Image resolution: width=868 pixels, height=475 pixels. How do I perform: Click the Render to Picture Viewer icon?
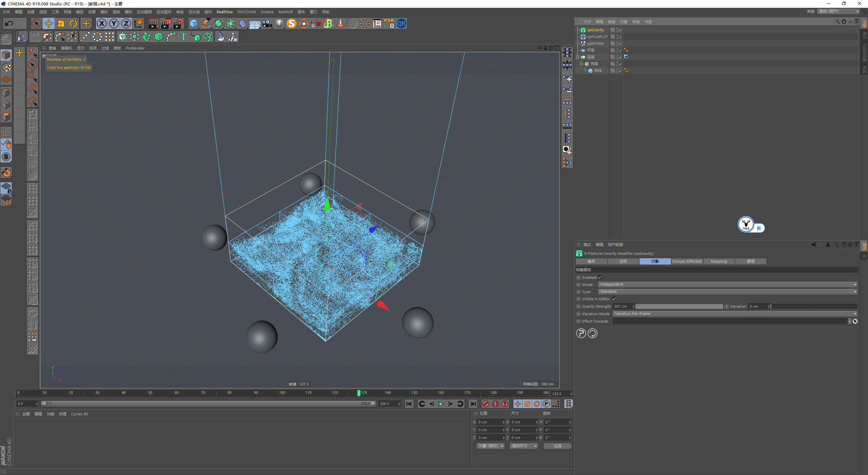[166, 23]
